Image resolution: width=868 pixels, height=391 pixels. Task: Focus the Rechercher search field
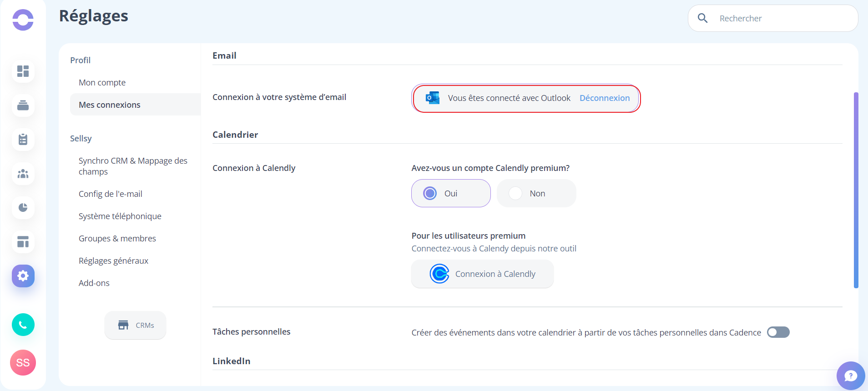(x=773, y=18)
